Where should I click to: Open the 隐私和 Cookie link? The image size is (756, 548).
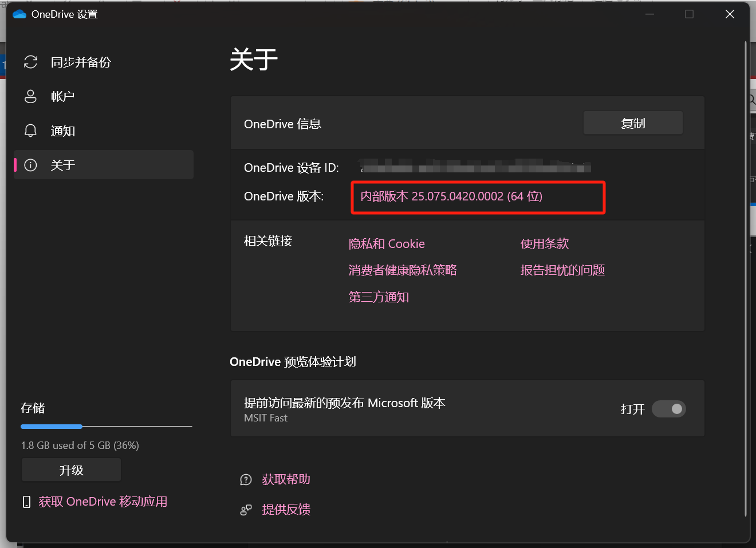point(387,243)
